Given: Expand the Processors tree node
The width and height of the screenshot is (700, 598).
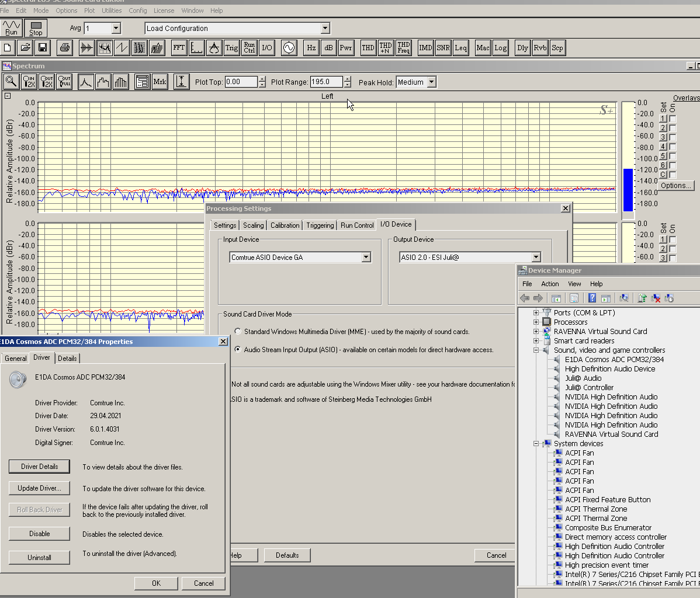Looking at the screenshot, I should tap(536, 322).
